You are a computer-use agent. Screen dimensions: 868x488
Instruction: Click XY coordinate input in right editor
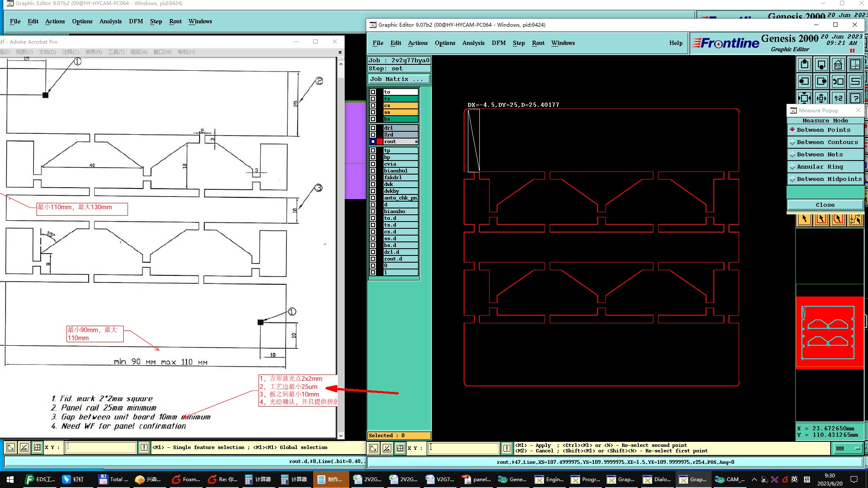462,448
